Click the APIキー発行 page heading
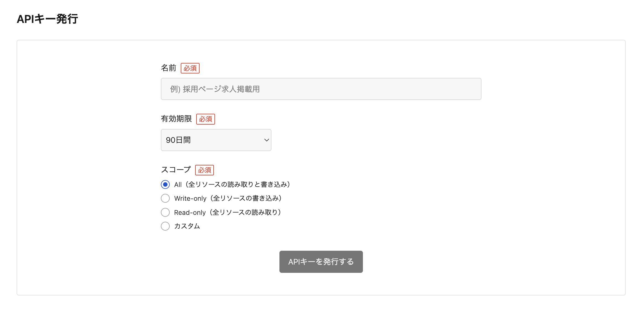 (47, 19)
